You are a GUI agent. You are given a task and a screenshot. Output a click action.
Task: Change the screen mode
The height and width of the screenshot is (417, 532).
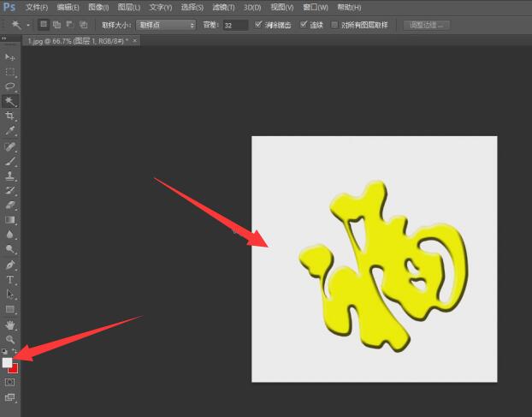coord(10,397)
